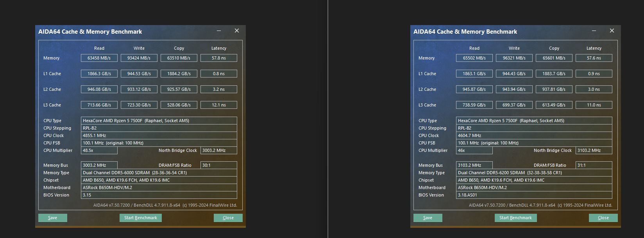The height and width of the screenshot is (238, 644).
Task: Click BIOS Version 3.18.AS01 field
Action: click(534, 195)
